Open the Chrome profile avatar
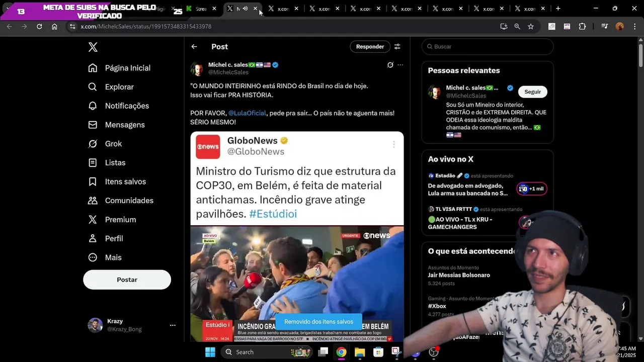Viewport: 644px width, 362px height. 620,27
